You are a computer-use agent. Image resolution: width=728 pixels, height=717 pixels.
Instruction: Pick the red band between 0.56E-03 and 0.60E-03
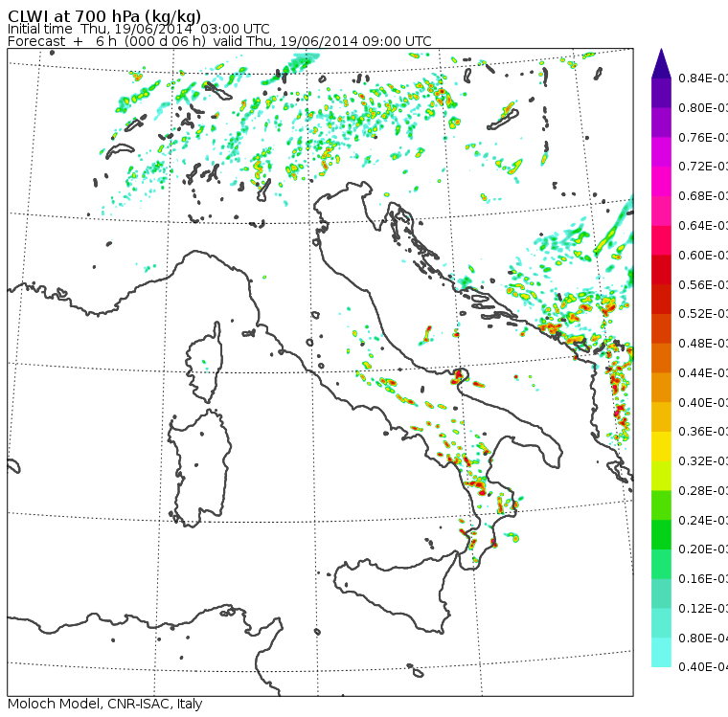tap(662, 270)
